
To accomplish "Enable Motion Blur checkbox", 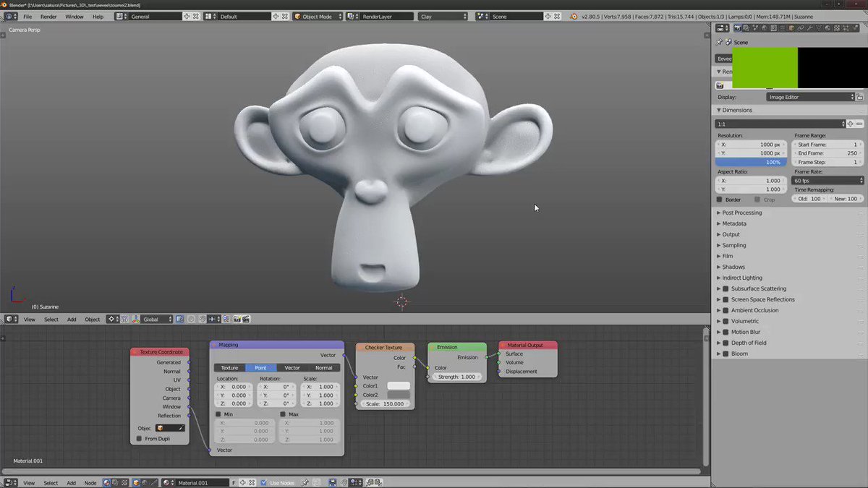I will click(726, 332).
